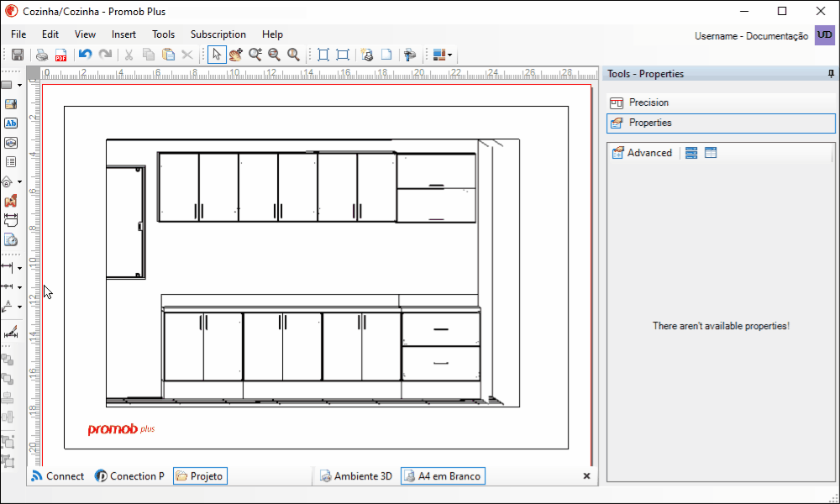
Task: Click the house view icon in sidebar
Action: pos(8,181)
